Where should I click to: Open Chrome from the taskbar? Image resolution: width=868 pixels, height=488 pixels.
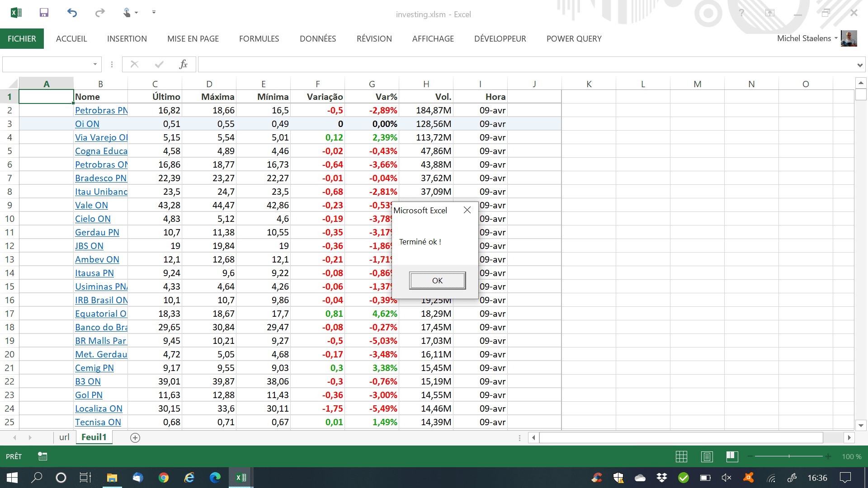pos(164,478)
